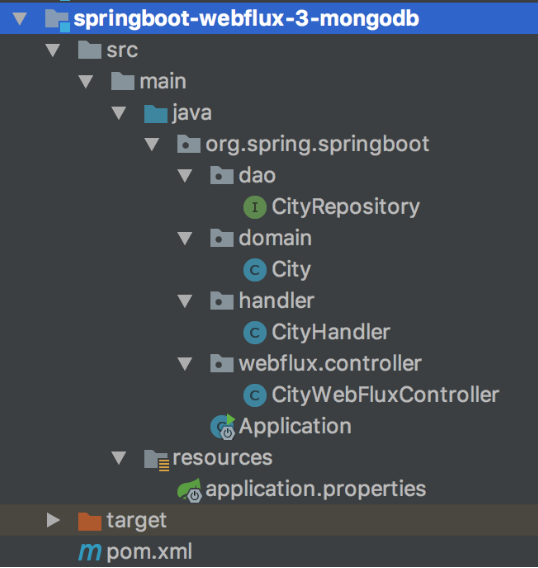Screen dimensions: 538x568
Task: Collapse the webflux.controller package arrow
Action: click(x=185, y=364)
